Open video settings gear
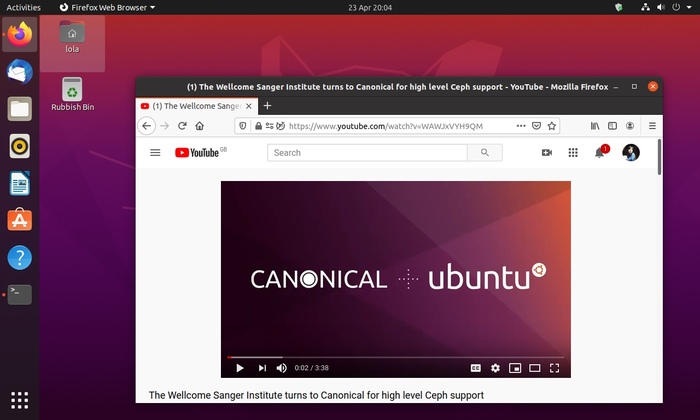Screen dimensions: 700x420 pyautogui.click(x=495, y=368)
